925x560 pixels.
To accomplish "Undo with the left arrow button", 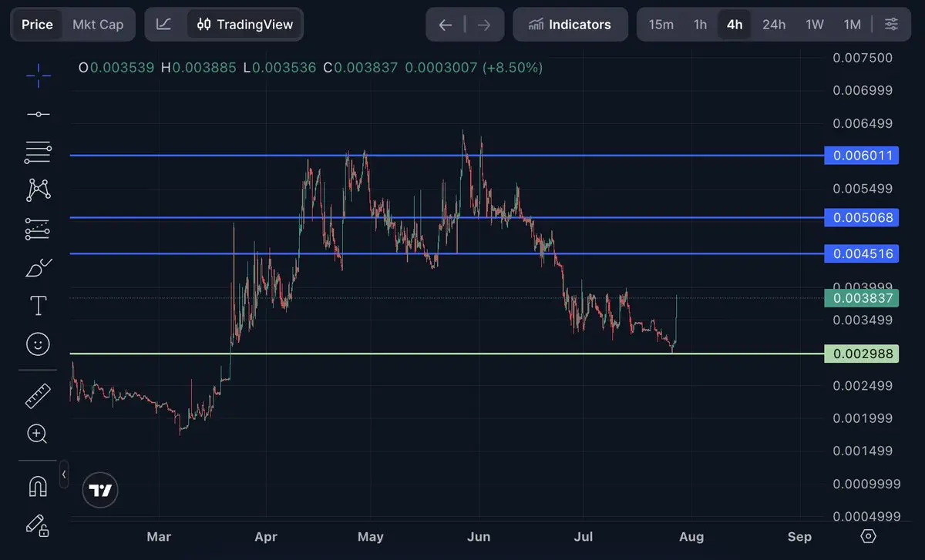I will click(446, 25).
